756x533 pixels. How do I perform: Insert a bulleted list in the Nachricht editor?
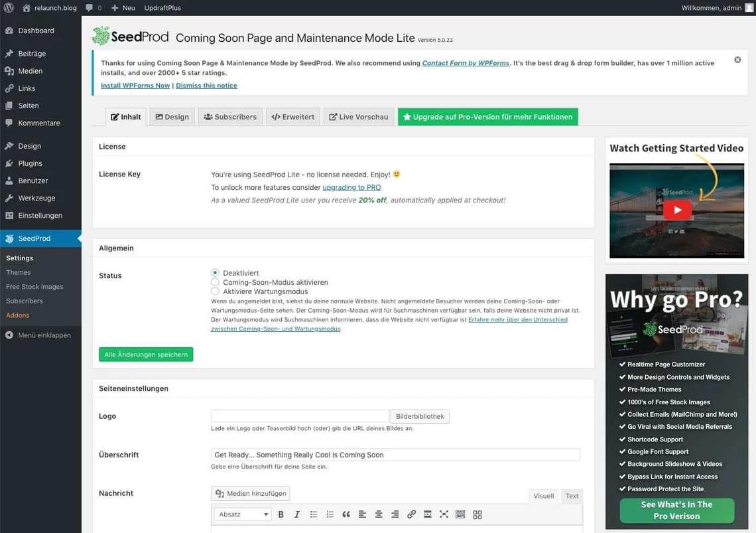pos(313,514)
